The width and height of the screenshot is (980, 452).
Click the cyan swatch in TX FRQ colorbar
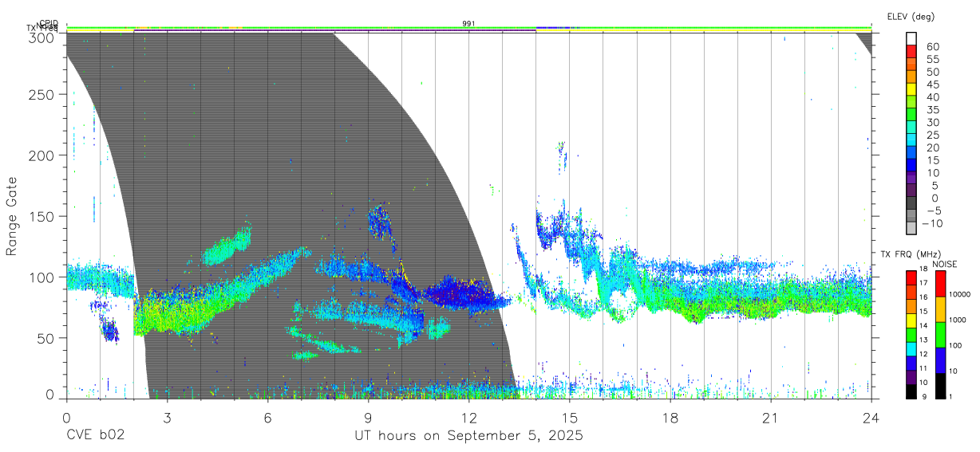coord(912,348)
